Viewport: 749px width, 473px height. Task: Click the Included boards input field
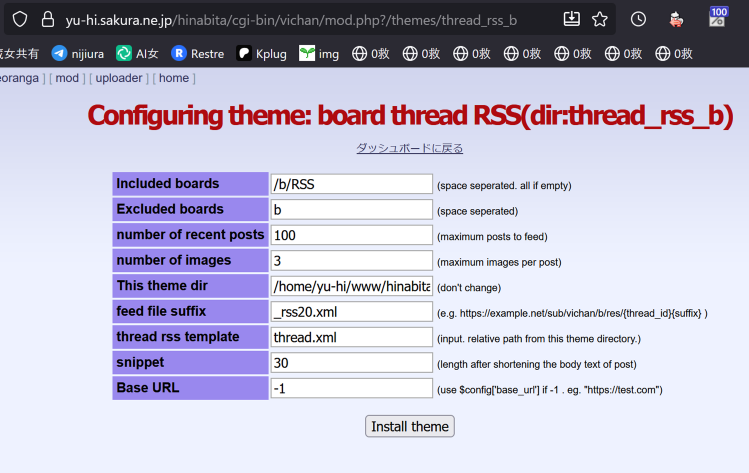[x=351, y=184]
